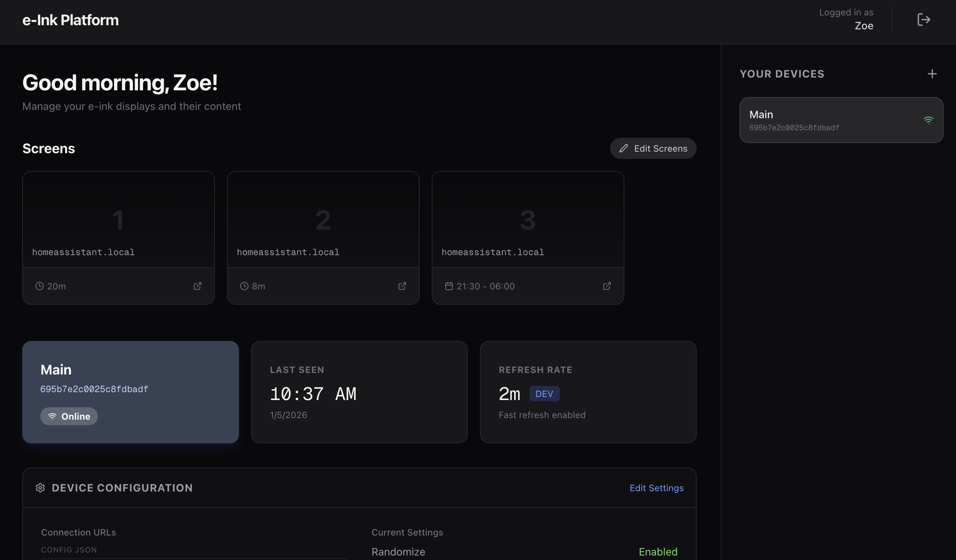This screenshot has width=956, height=560.
Task: Open screen 2 external link icon
Action: tap(402, 286)
